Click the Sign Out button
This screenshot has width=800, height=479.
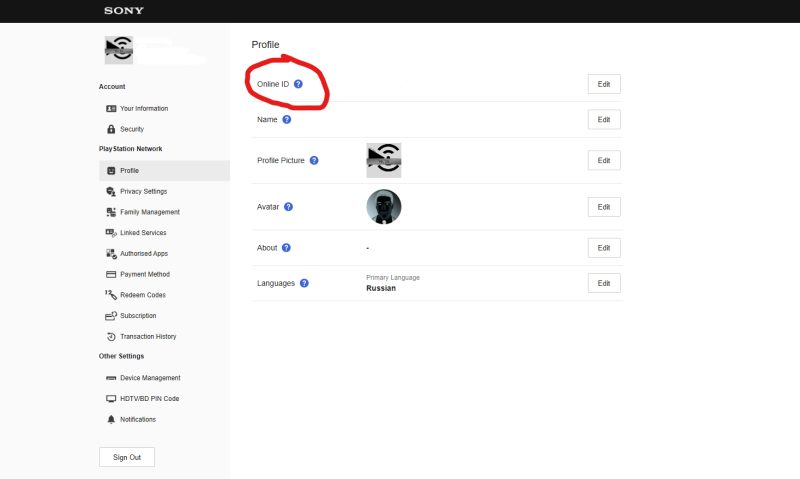(x=127, y=457)
